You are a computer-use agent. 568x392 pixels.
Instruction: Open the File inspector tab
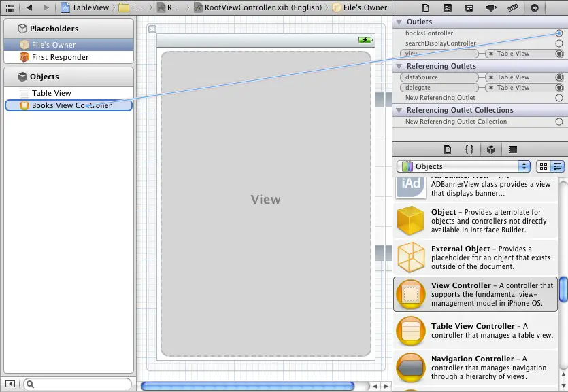pos(426,7)
